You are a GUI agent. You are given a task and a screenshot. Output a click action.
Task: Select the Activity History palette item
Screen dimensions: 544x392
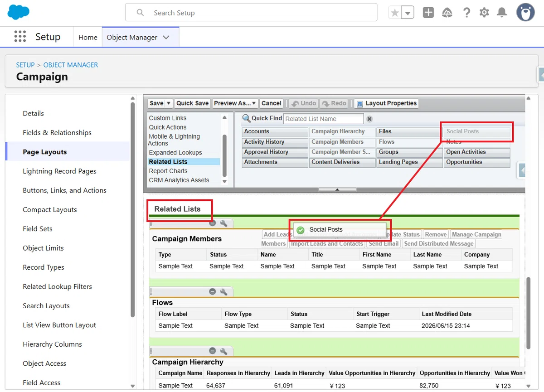click(275, 142)
